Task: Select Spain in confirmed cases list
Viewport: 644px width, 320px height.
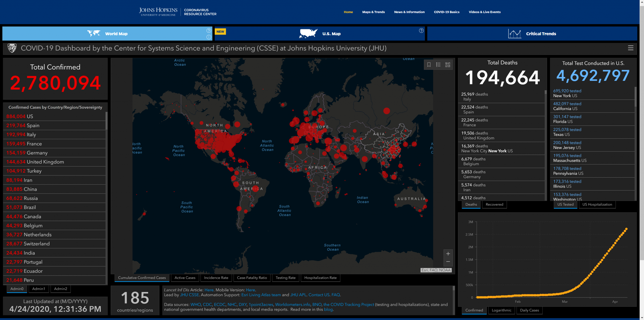Action: coord(33,125)
